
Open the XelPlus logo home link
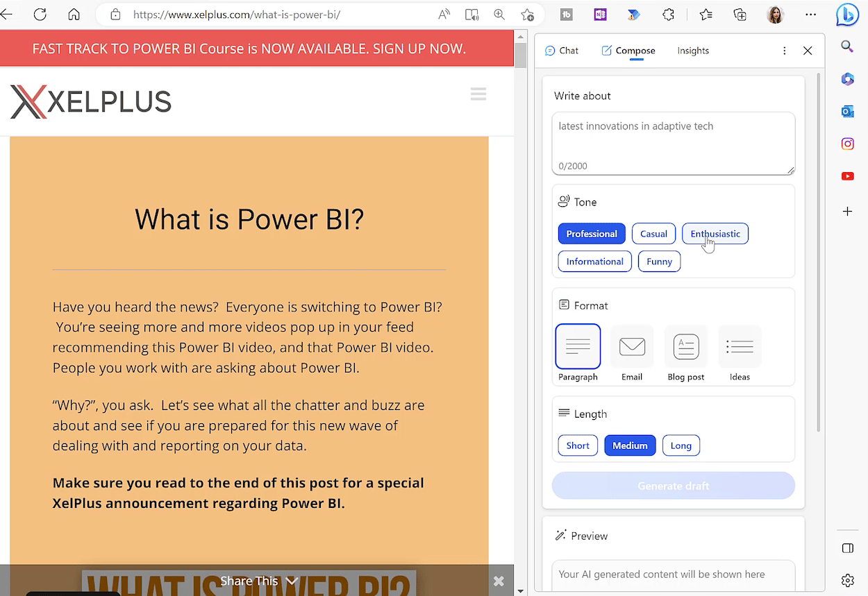click(x=91, y=102)
